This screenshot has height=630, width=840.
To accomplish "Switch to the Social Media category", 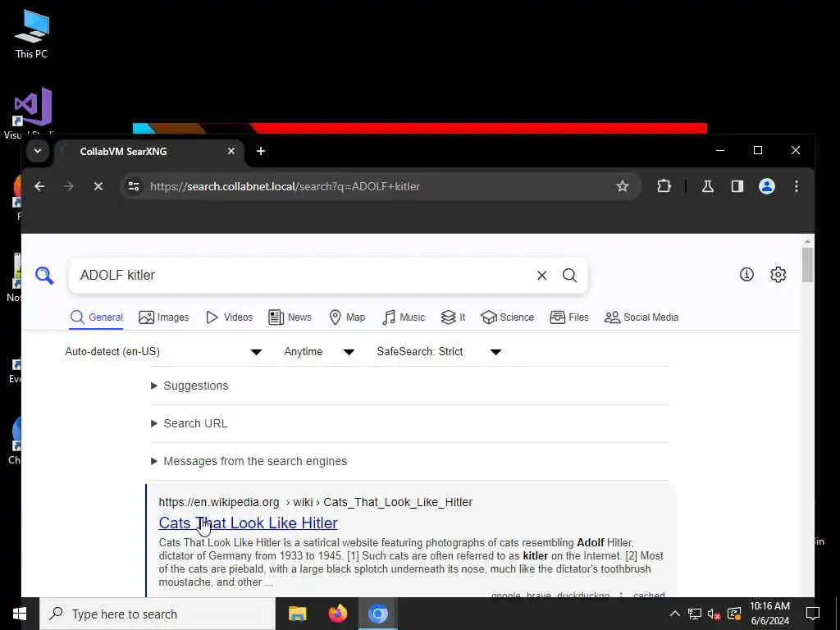I will (641, 317).
